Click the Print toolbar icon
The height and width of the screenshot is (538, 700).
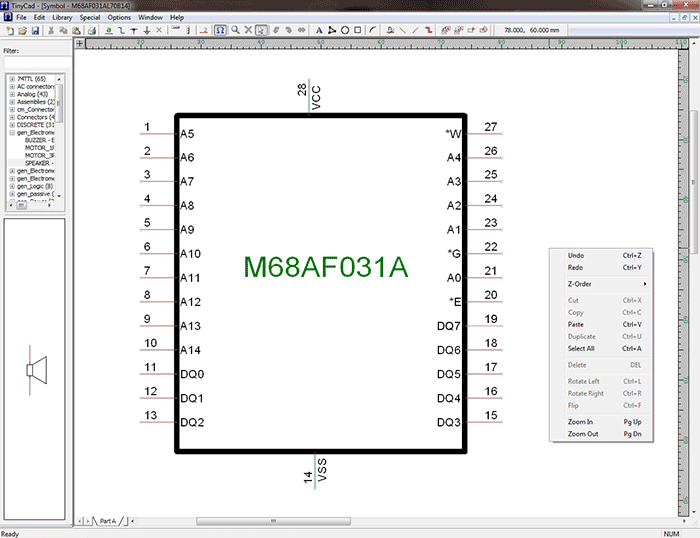tap(91, 31)
